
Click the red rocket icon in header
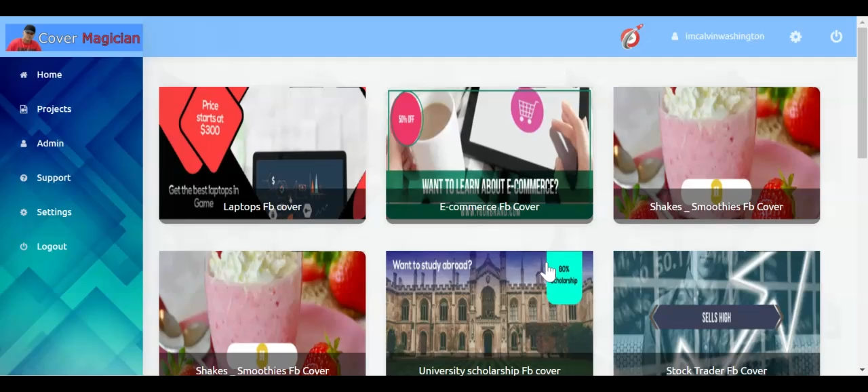[631, 37]
